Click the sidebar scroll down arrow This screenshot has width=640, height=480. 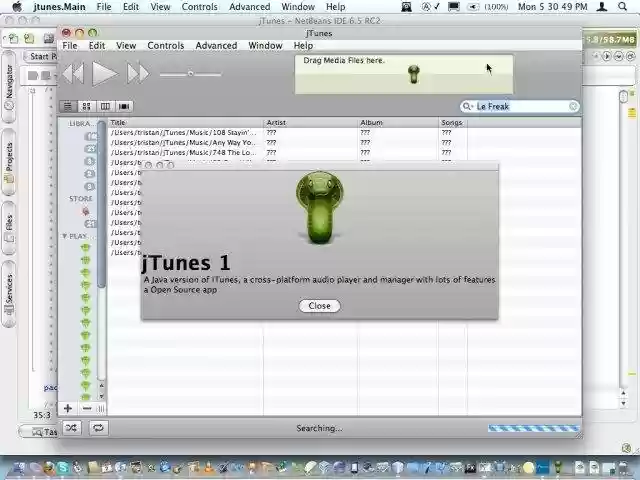(101, 396)
